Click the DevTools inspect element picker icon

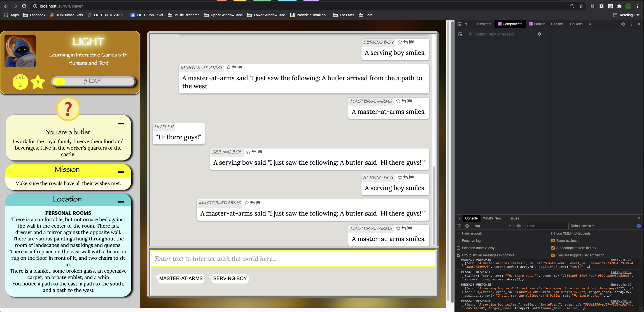pos(459,24)
